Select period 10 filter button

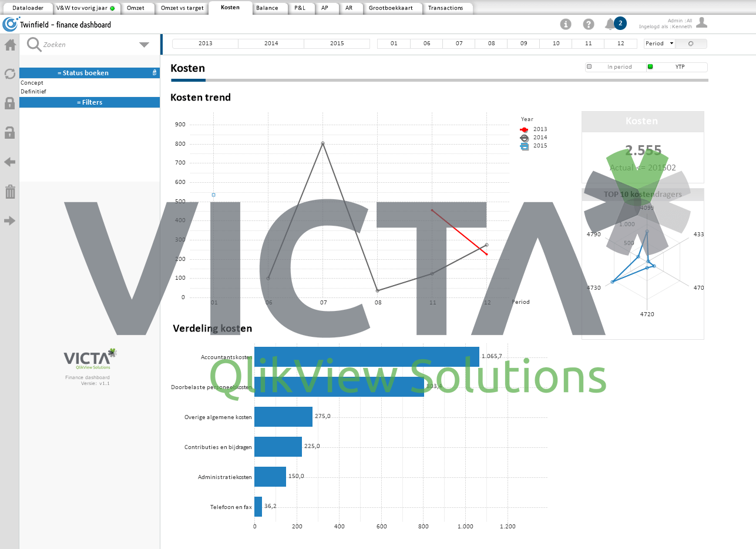coord(556,43)
